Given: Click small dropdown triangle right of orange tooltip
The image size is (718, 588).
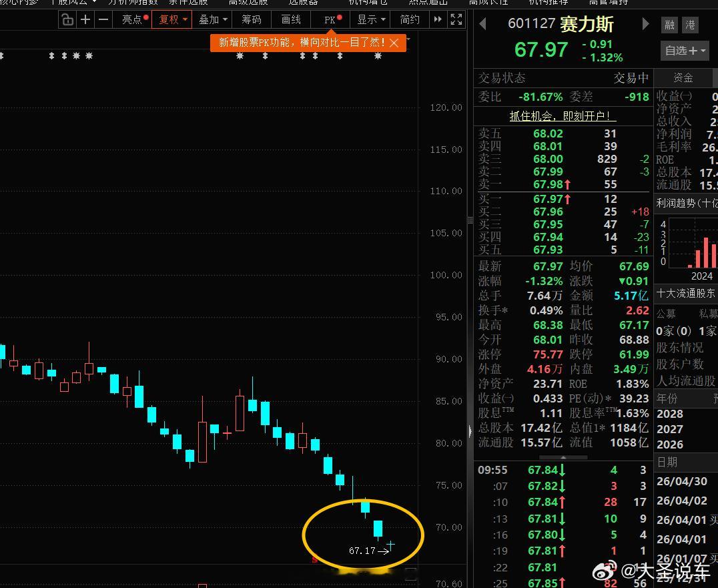Looking at the screenshot, I should tap(408, 39).
